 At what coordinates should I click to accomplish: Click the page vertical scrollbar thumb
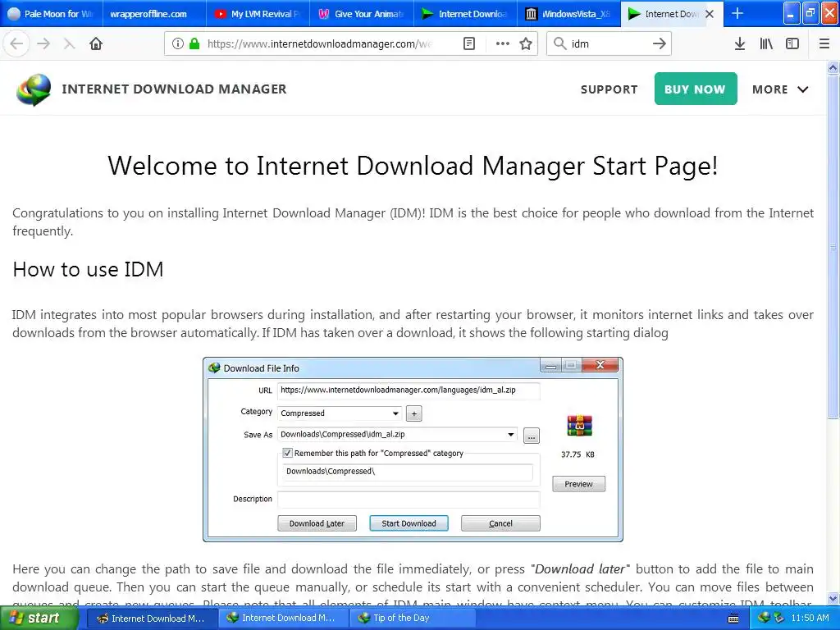tap(833, 246)
